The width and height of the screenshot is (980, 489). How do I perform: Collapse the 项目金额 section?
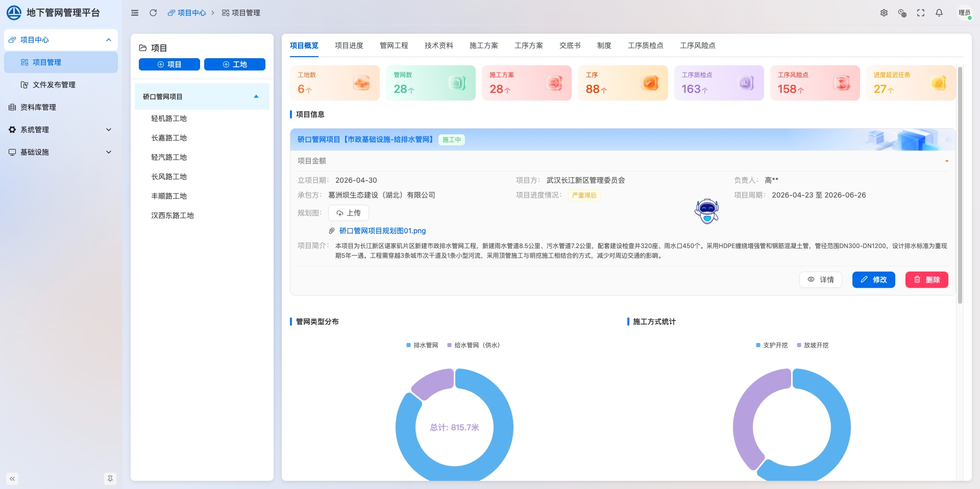(x=946, y=161)
